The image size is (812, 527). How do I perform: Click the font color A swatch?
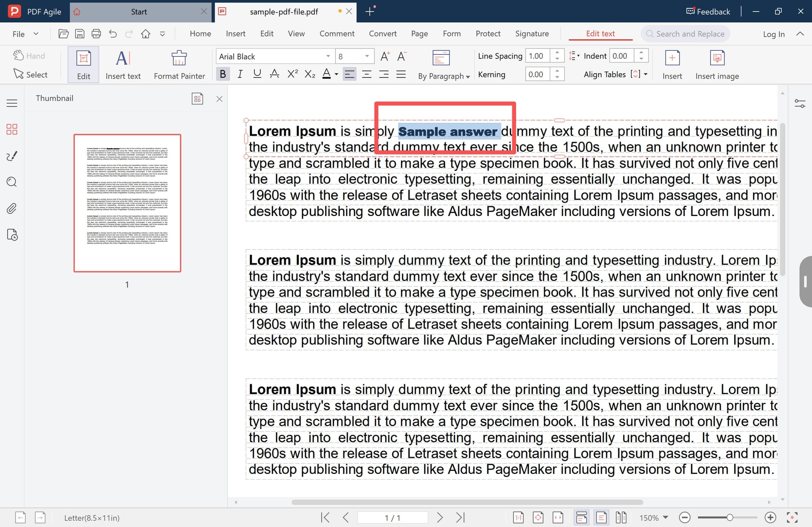click(x=326, y=74)
